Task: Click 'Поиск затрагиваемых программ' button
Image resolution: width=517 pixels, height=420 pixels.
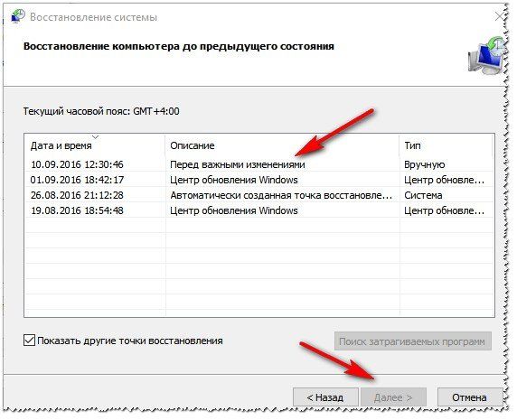Action: [x=412, y=341]
